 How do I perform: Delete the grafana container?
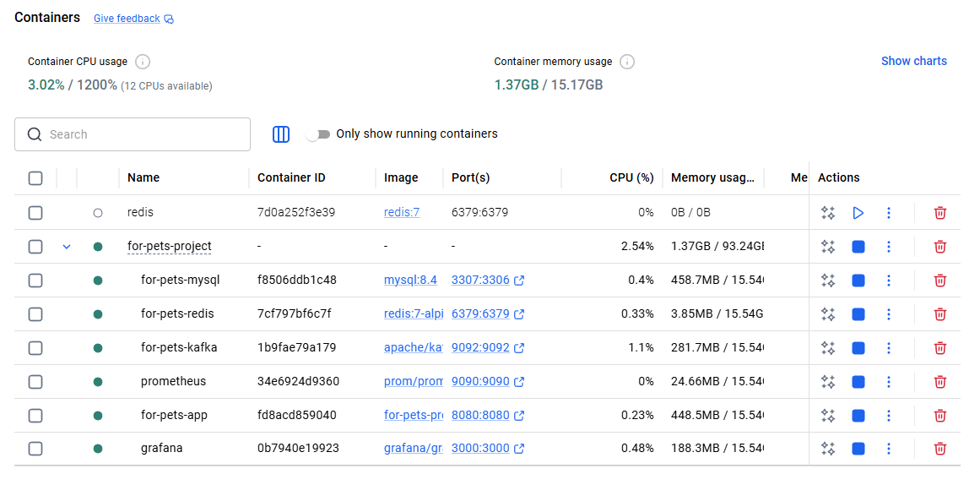point(939,449)
